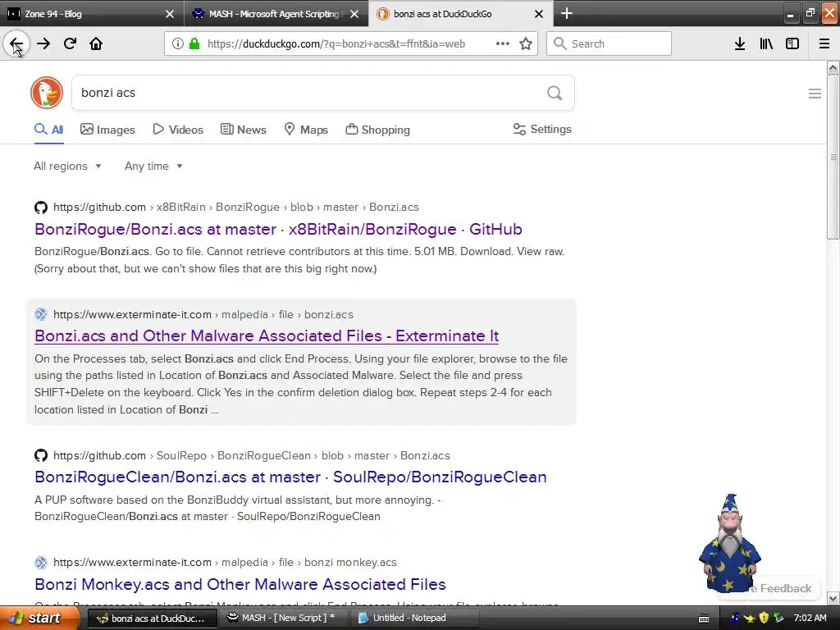The width and height of the screenshot is (840, 630).
Task: Switch to MASH New Script taskbar window
Action: pyautogui.click(x=282, y=618)
